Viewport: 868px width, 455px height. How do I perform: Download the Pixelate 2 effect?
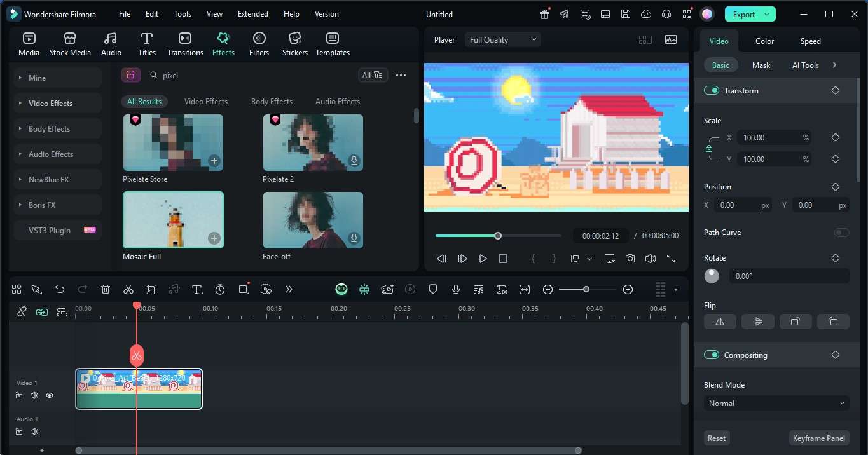pyautogui.click(x=354, y=161)
